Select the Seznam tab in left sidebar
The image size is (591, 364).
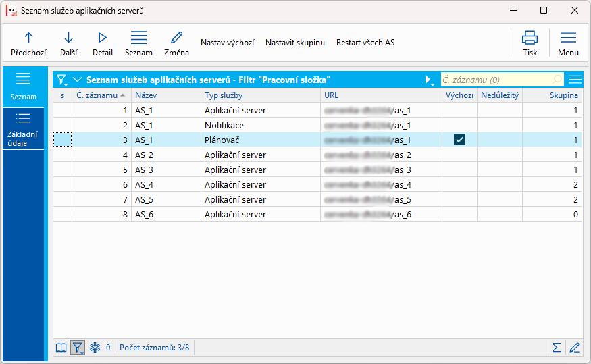coord(24,87)
